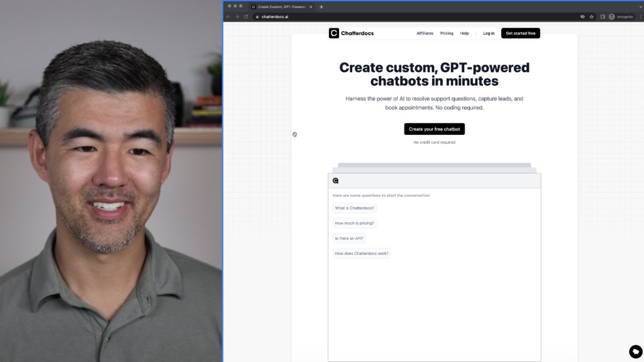This screenshot has height=362, width=644.
Task: Click the Chatterdocs logo icon
Action: [x=334, y=33]
